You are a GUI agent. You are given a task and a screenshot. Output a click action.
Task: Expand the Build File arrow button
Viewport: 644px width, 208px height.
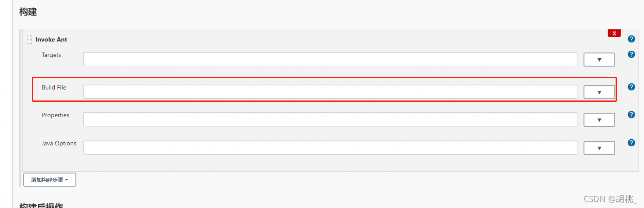[x=599, y=92]
